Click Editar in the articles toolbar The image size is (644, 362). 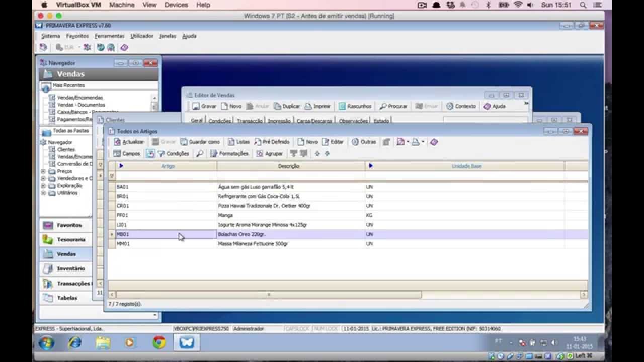pos(333,142)
